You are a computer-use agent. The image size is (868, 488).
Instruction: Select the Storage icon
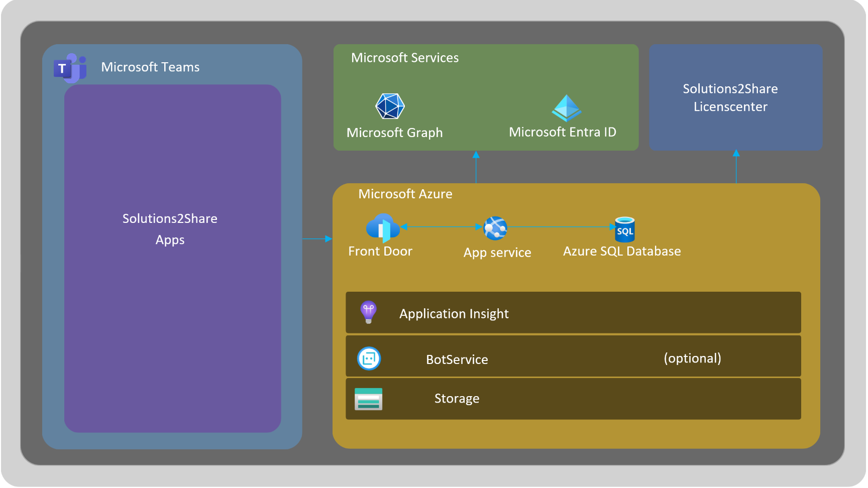click(x=369, y=399)
